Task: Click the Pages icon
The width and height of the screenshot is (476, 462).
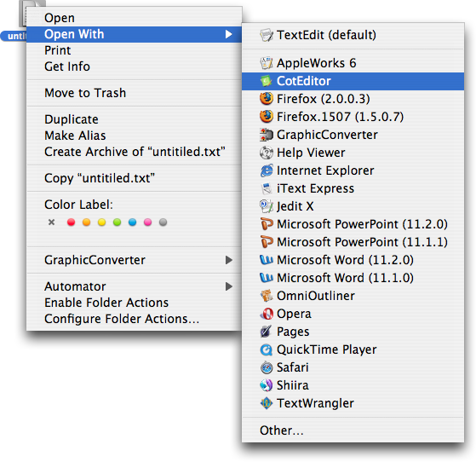Action: click(x=267, y=332)
